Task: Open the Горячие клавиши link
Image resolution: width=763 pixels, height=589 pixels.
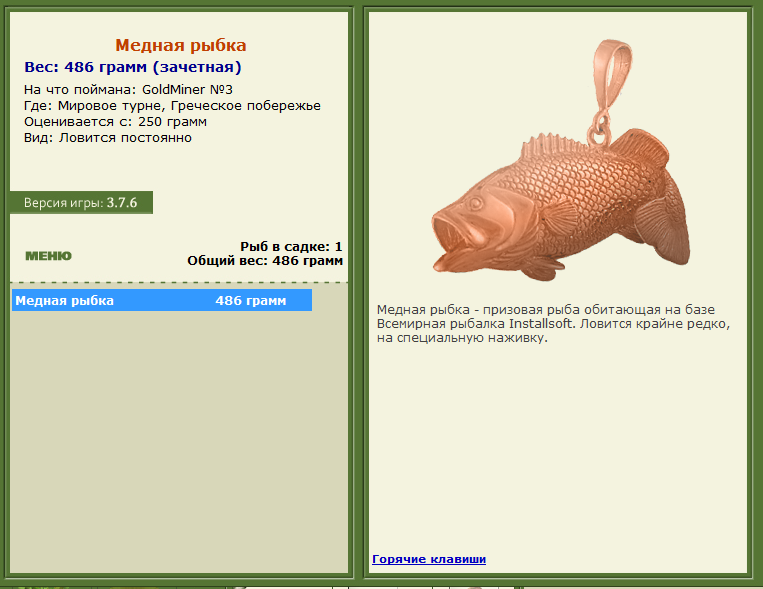Action: (x=429, y=559)
